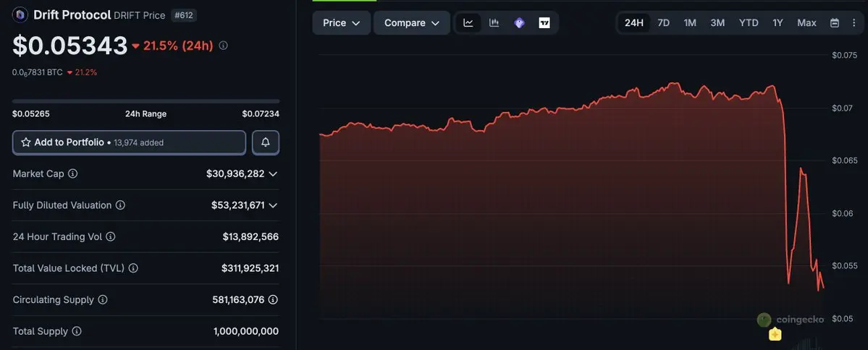Select the 7D timeframe tab
This screenshot has height=350, width=868.
point(663,22)
